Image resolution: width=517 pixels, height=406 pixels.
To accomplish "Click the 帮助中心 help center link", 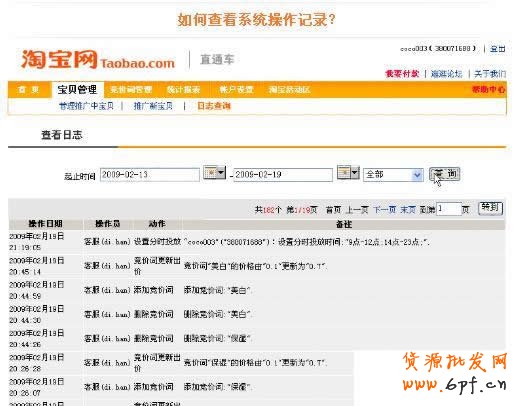I will 488,89.
